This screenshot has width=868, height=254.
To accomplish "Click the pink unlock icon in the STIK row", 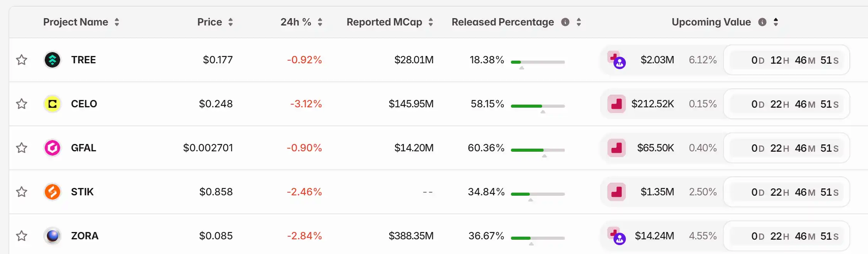I will coord(617,192).
